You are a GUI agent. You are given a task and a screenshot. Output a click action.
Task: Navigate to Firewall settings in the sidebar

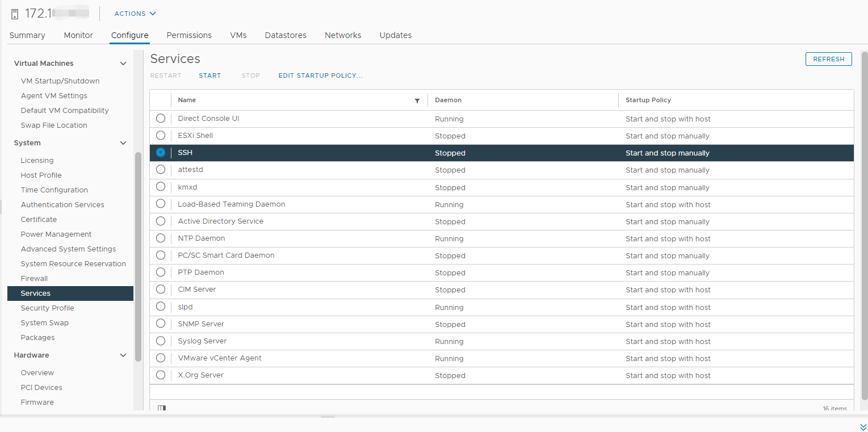coord(34,278)
